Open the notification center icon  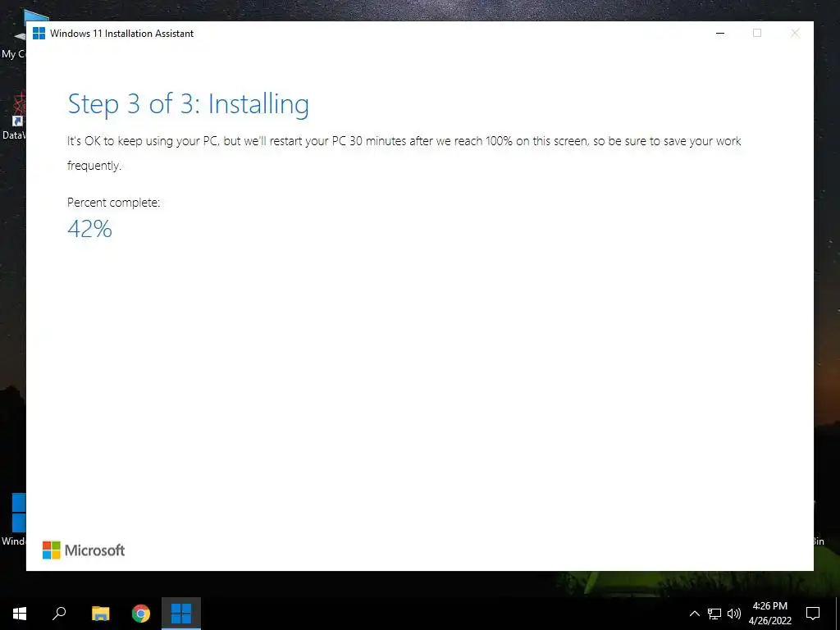(x=813, y=614)
